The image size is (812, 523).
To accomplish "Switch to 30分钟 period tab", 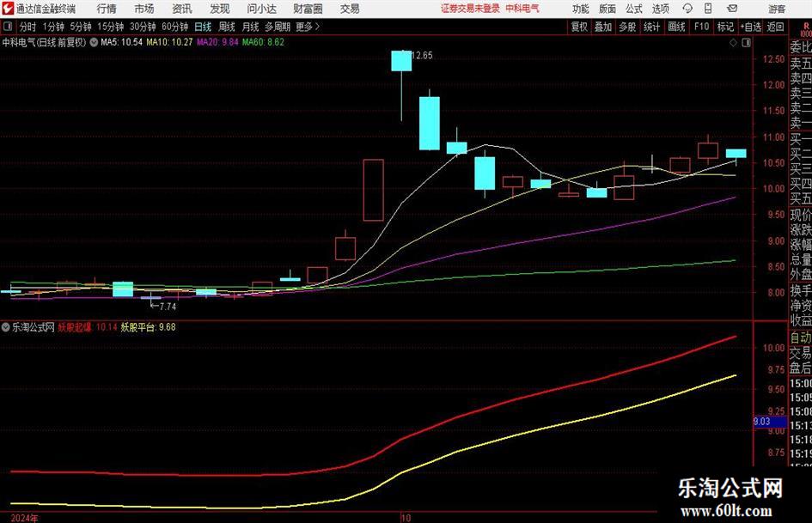I will coord(143,27).
